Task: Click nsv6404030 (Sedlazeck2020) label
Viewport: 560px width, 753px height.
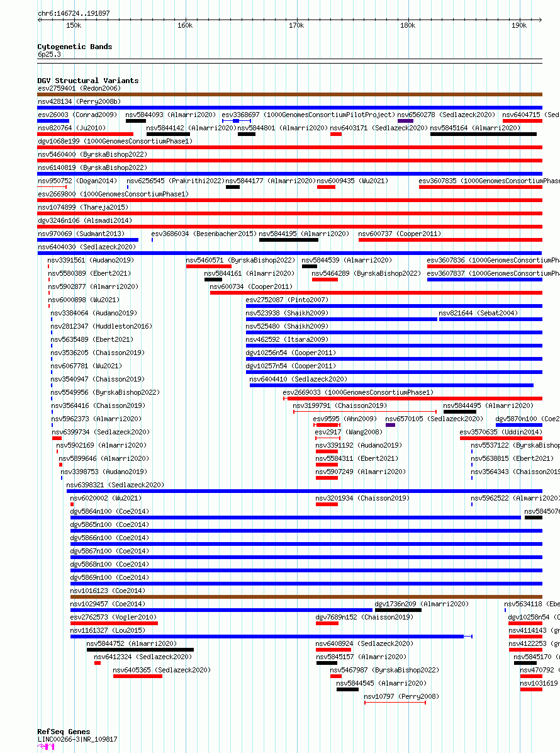Action: tap(87, 247)
